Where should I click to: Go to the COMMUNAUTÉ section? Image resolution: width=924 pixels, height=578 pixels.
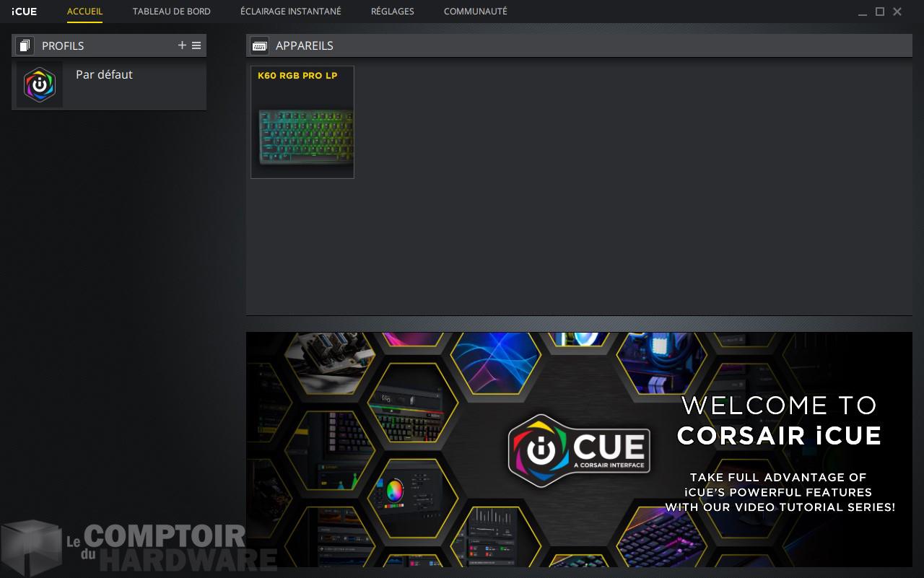[476, 11]
